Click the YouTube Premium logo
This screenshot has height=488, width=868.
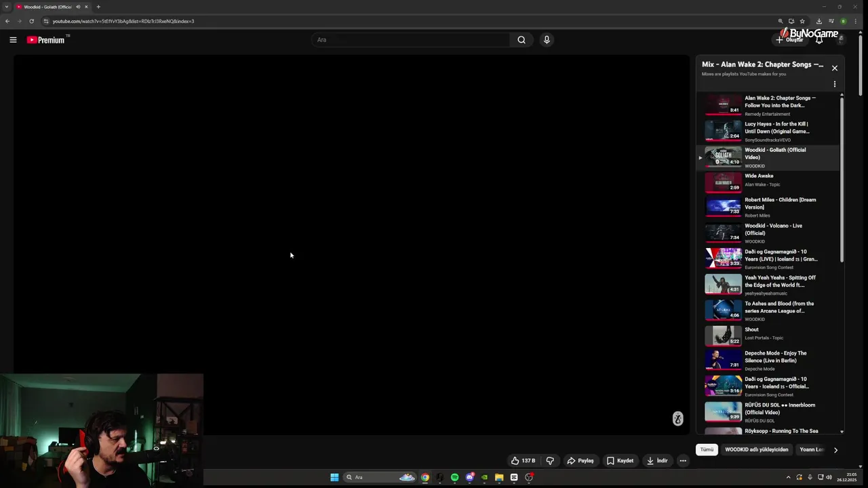pyautogui.click(x=47, y=40)
